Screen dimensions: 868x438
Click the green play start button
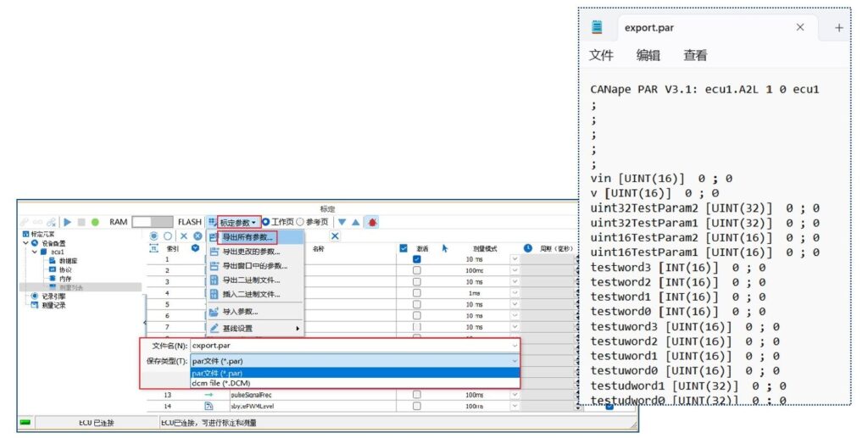68,222
